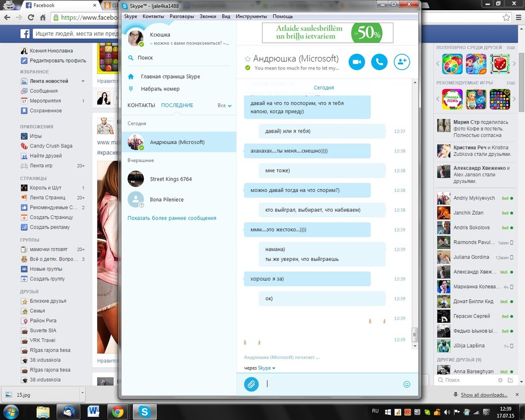Screen dimensions: 525x420
Task: Start a video call with Андрюшка
Action: click(x=357, y=62)
